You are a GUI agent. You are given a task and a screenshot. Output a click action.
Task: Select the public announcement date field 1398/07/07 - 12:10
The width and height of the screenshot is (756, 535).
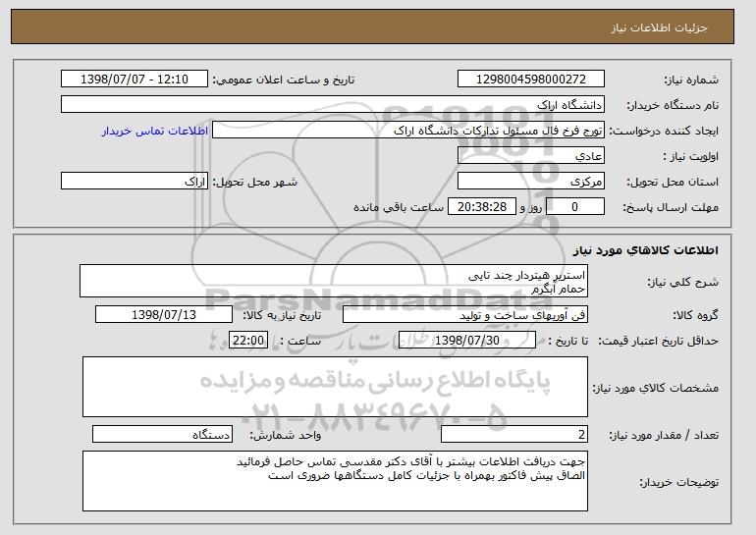point(135,80)
